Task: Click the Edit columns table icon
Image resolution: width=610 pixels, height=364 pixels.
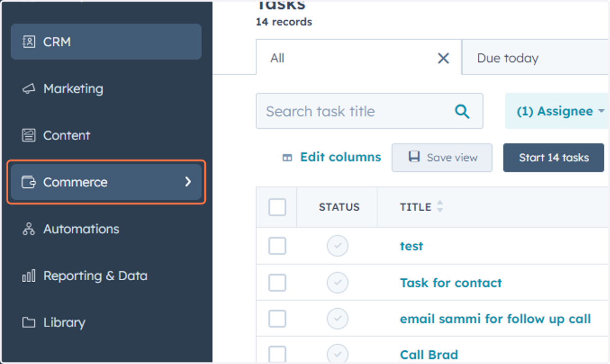Action: click(287, 158)
